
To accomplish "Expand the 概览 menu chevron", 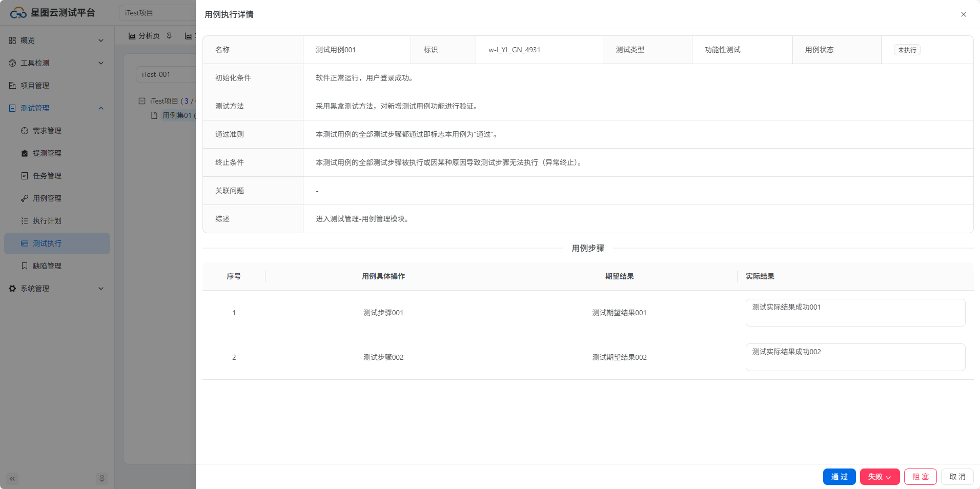I will click(101, 40).
